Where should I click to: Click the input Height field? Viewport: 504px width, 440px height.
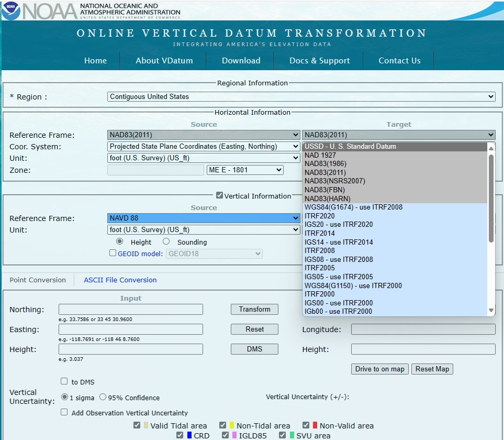click(131, 349)
